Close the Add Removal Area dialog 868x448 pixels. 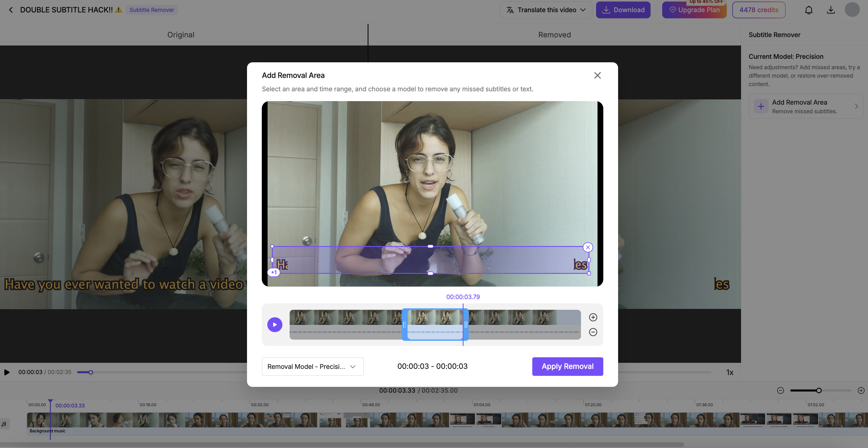[597, 75]
